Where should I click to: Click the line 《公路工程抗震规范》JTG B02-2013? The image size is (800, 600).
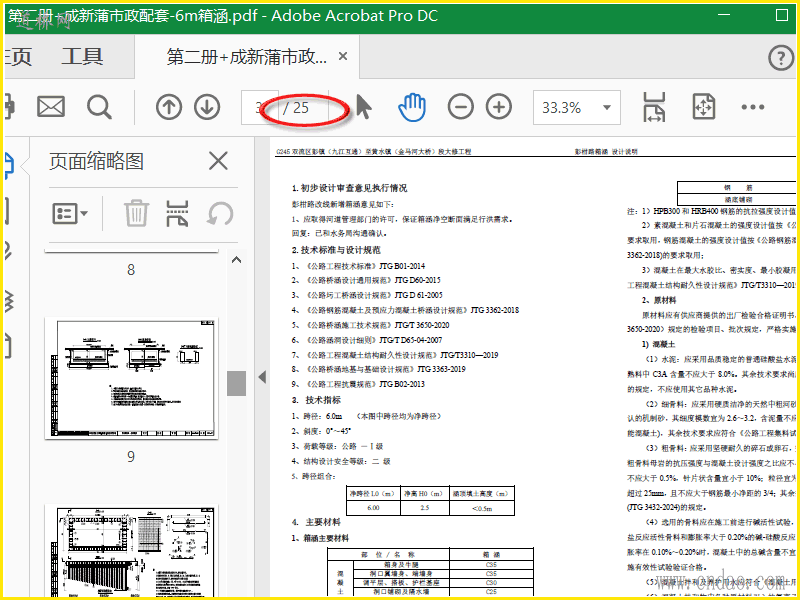click(365, 384)
